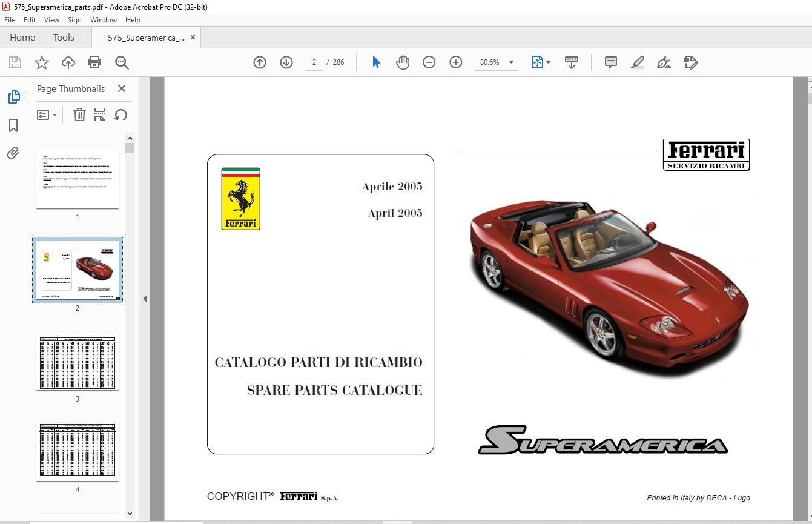Viewport: 812px width, 524px height.
Task: Delete selected page with trash icon
Action: 79,114
